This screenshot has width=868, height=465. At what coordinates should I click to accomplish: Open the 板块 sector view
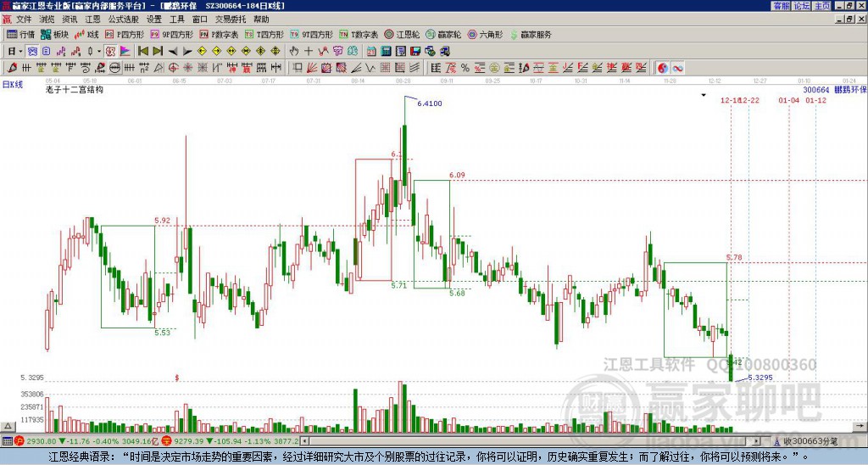click(54, 34)
